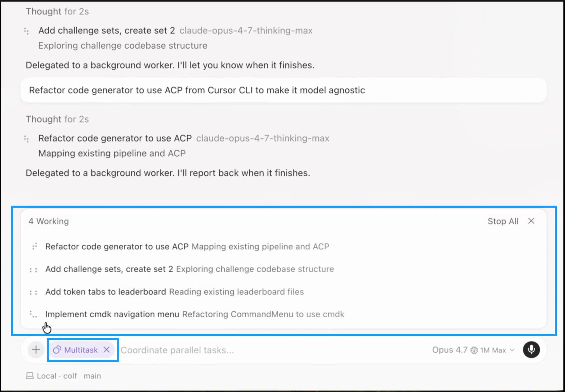Click the spinner icon beside Refactor code generator worker
Viewport: 565px width, 392px height.
coord(35,246)
